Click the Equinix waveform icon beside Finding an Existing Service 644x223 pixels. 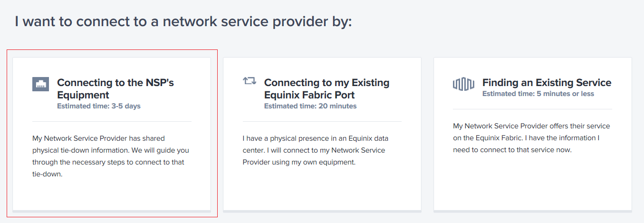[x=463, y=84]
